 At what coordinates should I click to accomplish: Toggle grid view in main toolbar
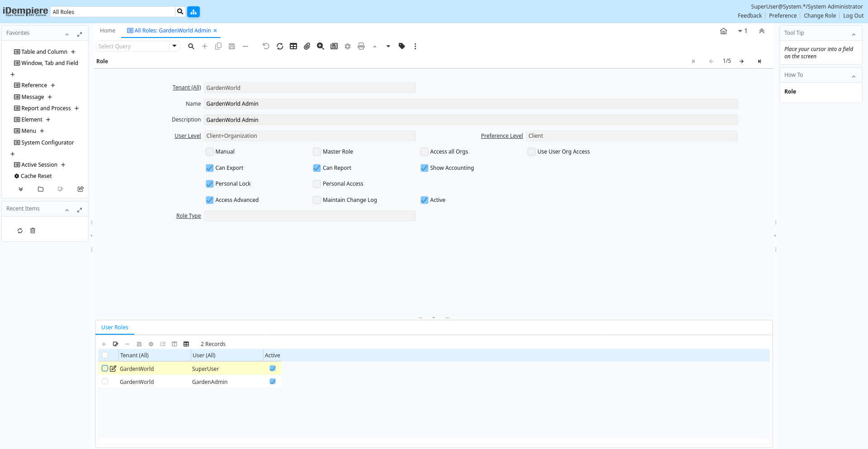pos(293,46)
